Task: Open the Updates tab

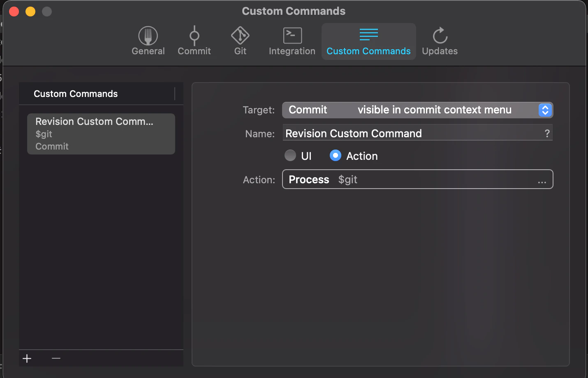Action: point(440,41)
